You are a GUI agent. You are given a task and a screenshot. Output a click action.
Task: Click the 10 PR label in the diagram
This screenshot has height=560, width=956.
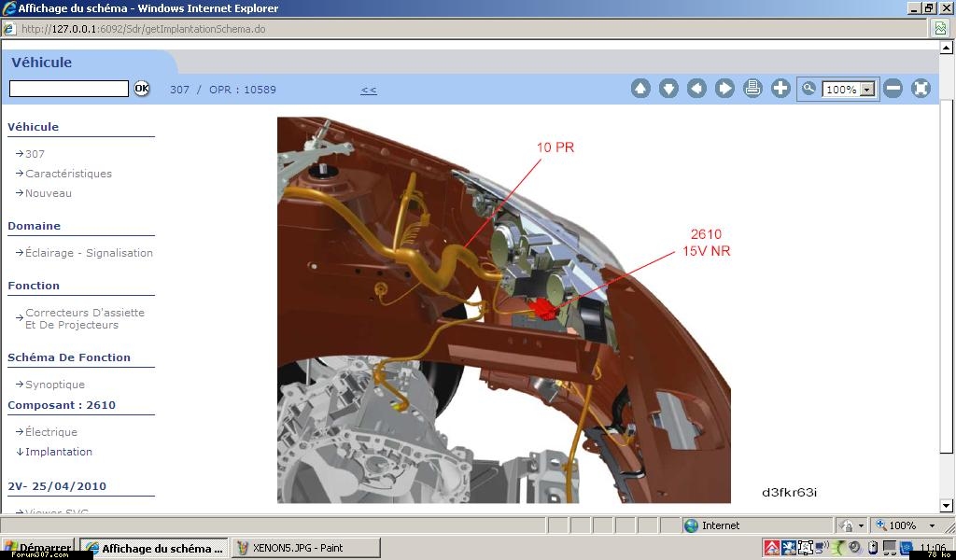coord(555,147)
